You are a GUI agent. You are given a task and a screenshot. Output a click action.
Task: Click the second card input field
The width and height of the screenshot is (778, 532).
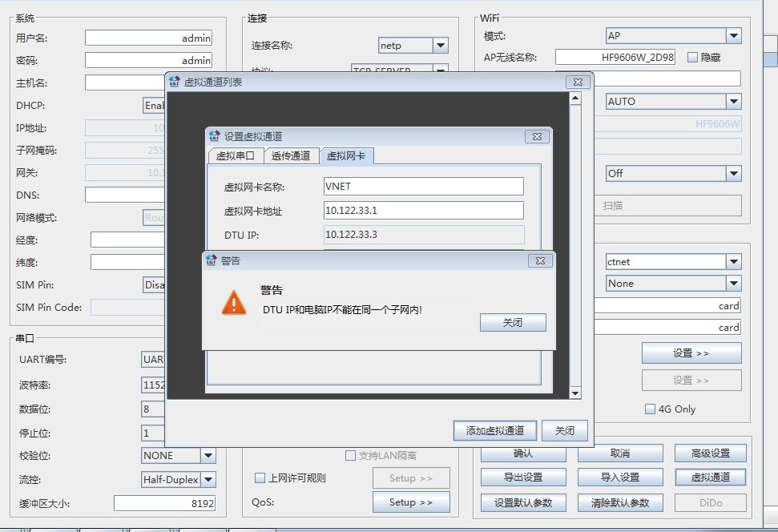668,328
